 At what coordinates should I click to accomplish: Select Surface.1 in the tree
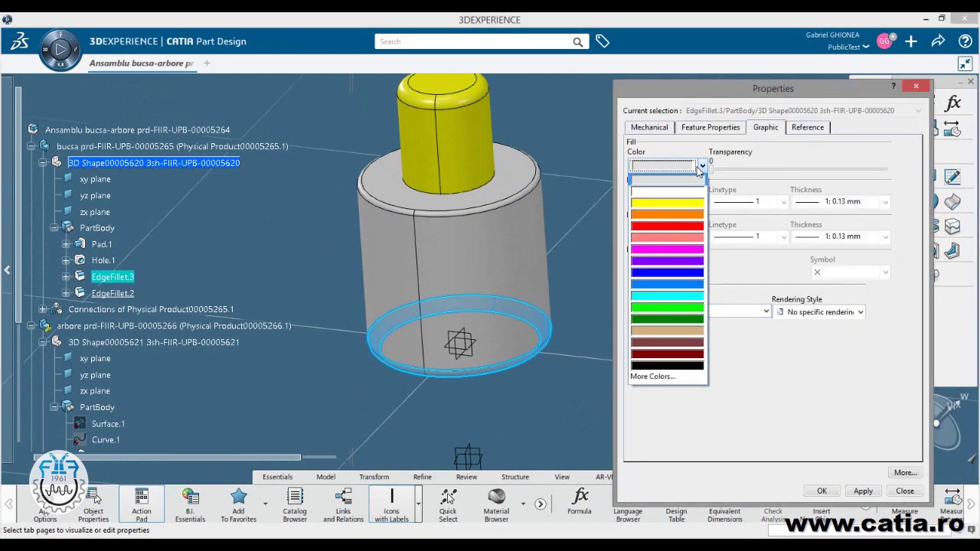[108, 424]
